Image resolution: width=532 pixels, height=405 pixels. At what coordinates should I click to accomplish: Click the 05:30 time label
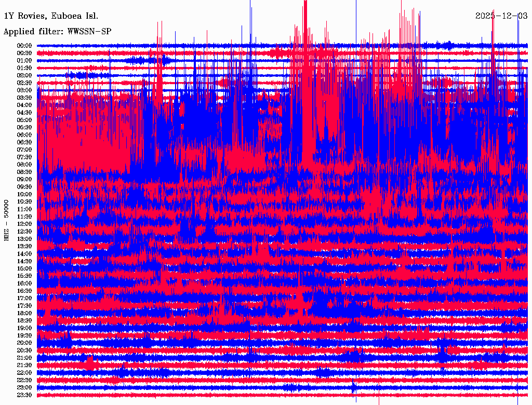coord(25,127)
